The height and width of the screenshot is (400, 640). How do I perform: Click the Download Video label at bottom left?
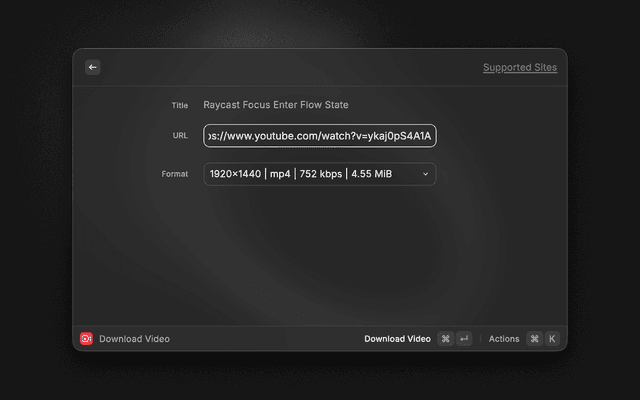click(x=134, y=339)
